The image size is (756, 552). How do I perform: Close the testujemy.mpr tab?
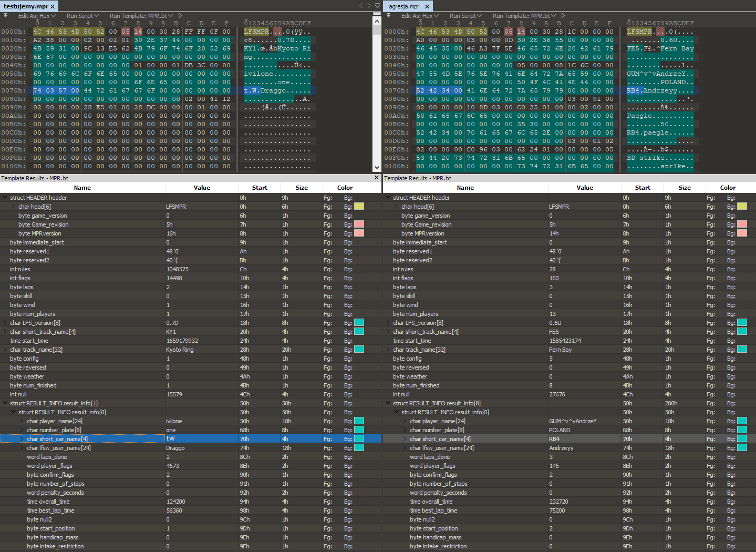click(x=53, y=6)
